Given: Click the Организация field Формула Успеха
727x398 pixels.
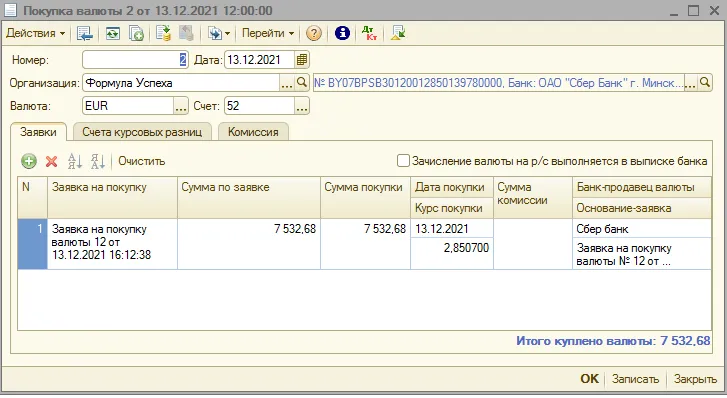Looking at the screenshot, I should (x=181, y=83).
